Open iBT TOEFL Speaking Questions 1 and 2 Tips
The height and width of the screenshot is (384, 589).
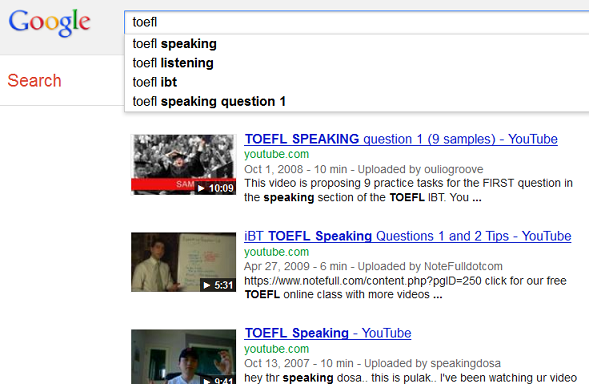[408, 236]
